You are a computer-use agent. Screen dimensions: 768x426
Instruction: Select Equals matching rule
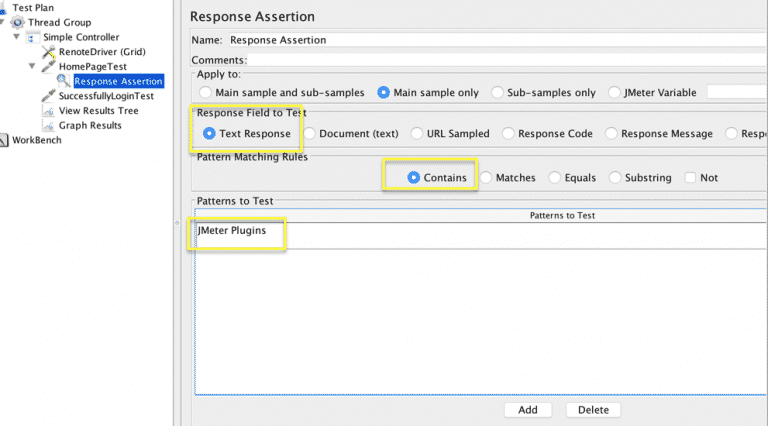tap(572, 178)
